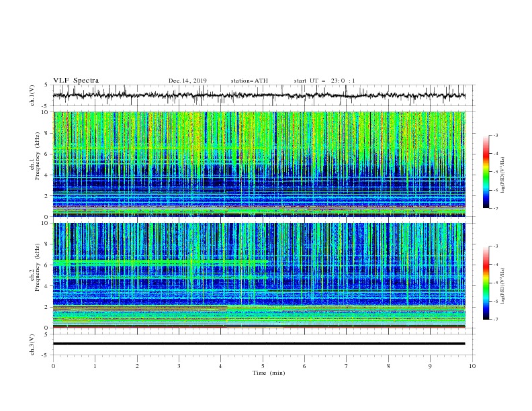532x411 pixels.
Task: Click the "-5" voltage tick of ch.1(V) panel
Action: 45,106
